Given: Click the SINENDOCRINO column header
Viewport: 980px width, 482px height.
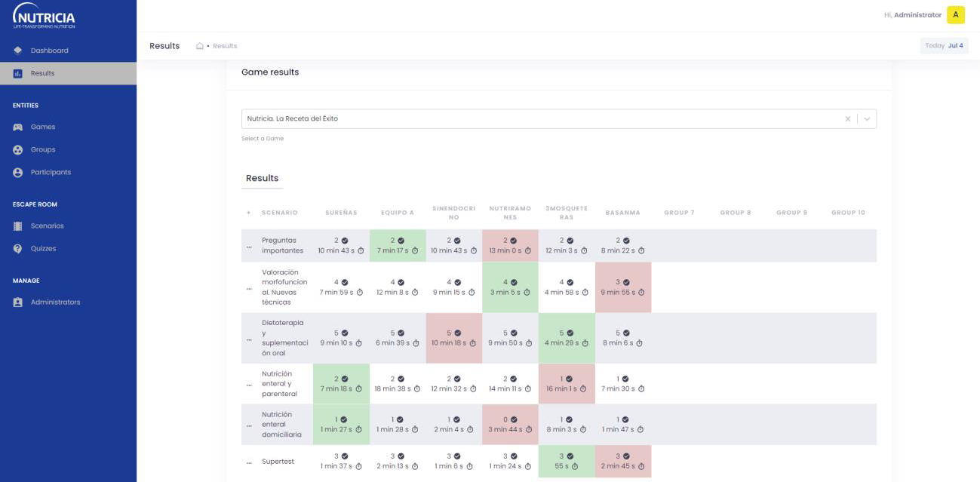Looking at the screenshot, I should tap(454, 213).
